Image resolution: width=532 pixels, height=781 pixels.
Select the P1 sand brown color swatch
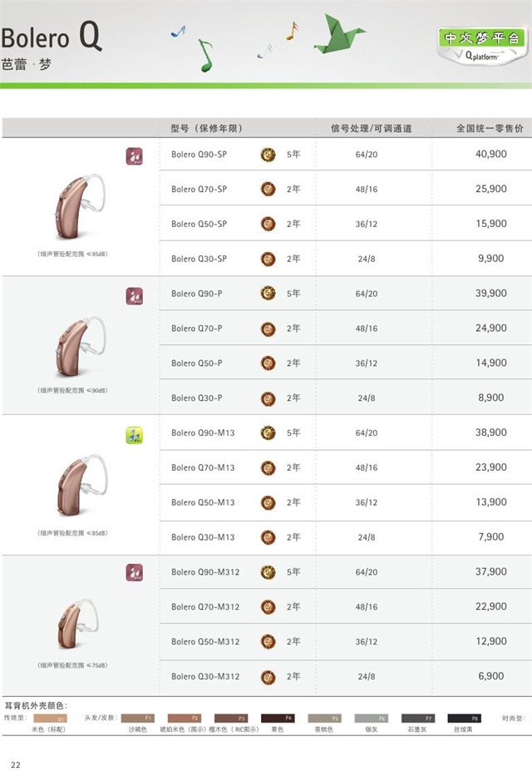[x=137, y=717]
